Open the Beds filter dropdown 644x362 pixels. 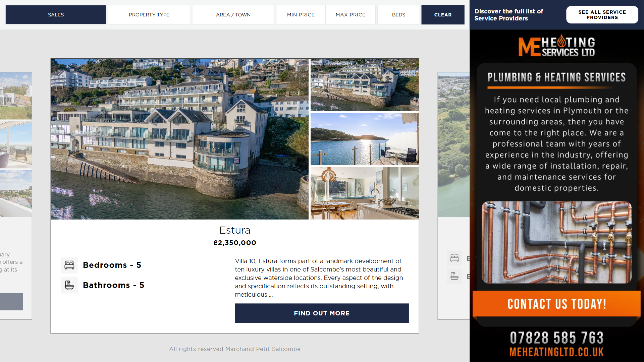[398, 15]
